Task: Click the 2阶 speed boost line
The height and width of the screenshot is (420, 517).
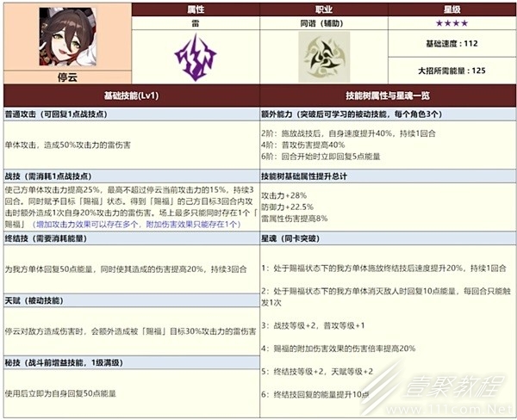Action: coord(348,133)
